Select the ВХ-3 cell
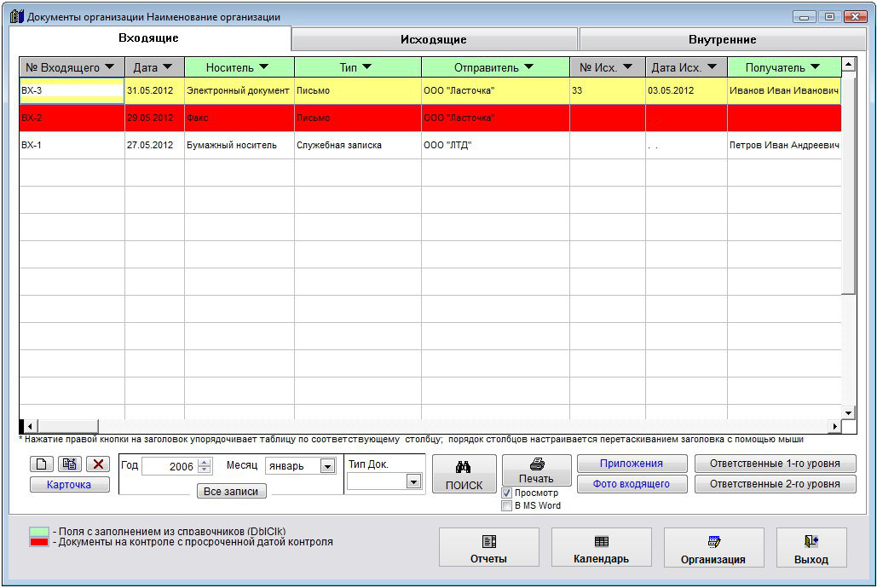The width and height of the screenshot is (877, 588). [x=72, y=90]
